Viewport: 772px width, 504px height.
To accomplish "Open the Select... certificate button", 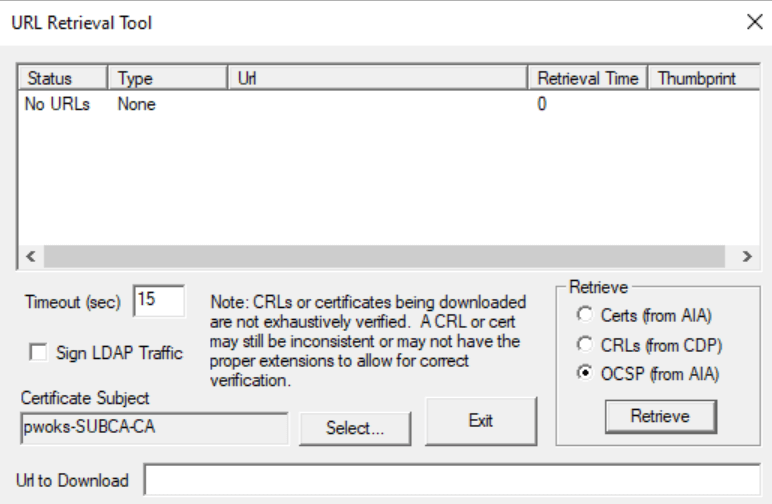I will point(354,428).
